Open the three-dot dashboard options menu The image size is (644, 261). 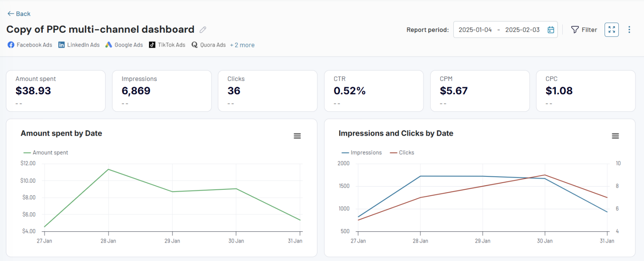click(x=629, y=30)
